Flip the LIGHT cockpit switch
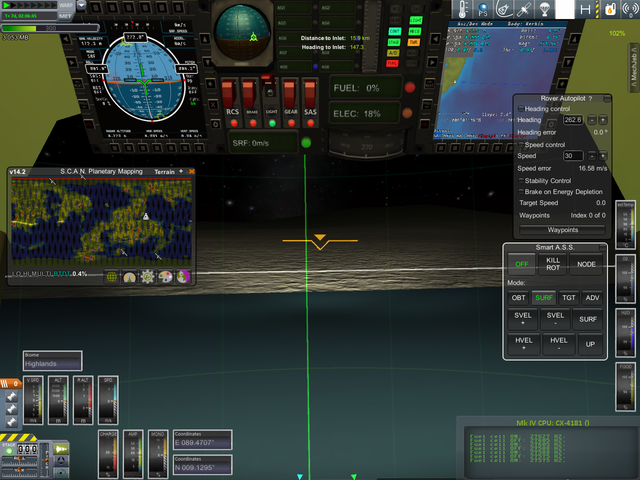The image size is (640, 480). [269, 93]
